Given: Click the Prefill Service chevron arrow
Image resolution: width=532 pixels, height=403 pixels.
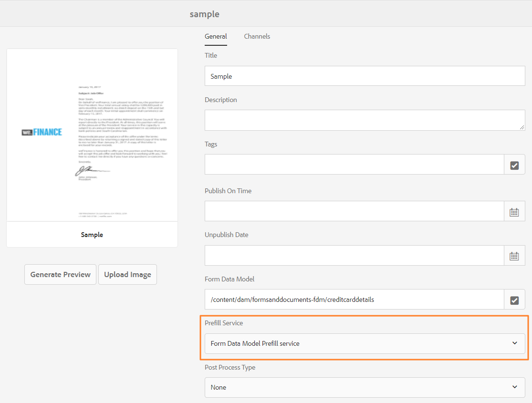Looking at the screenshot, I should tap(514, 343).
